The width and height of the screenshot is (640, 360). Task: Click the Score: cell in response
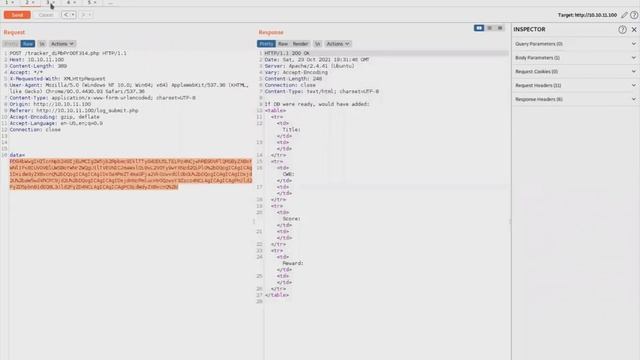[291, 219]
